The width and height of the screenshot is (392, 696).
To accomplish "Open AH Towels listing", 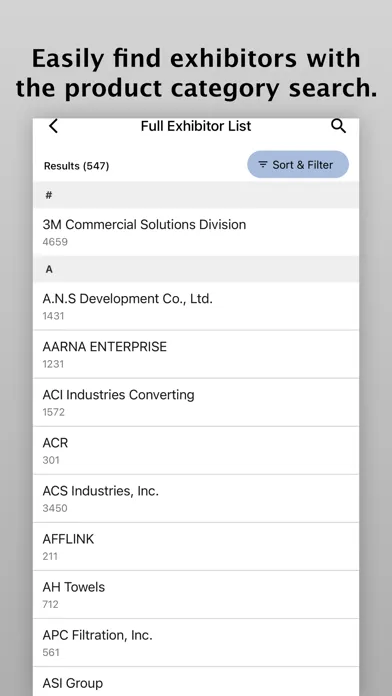I will (196, 595).
